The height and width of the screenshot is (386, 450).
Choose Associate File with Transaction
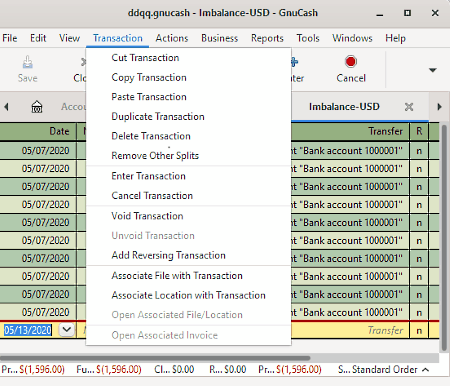click(188, 276)
